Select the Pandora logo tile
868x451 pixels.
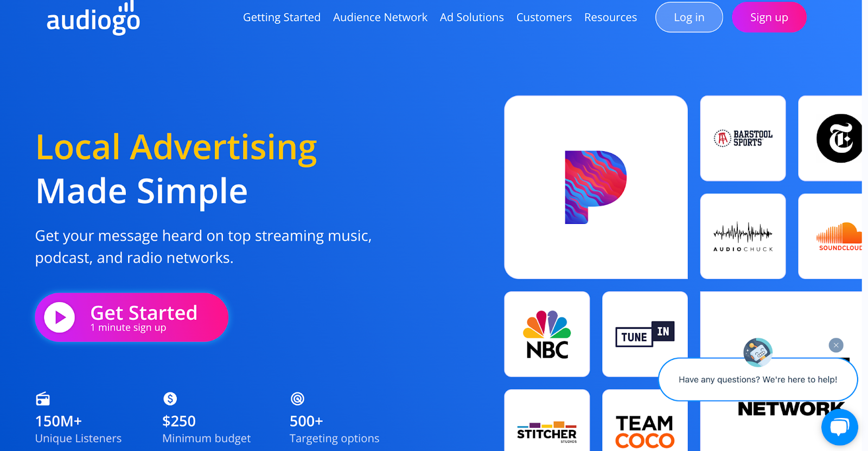596,187
